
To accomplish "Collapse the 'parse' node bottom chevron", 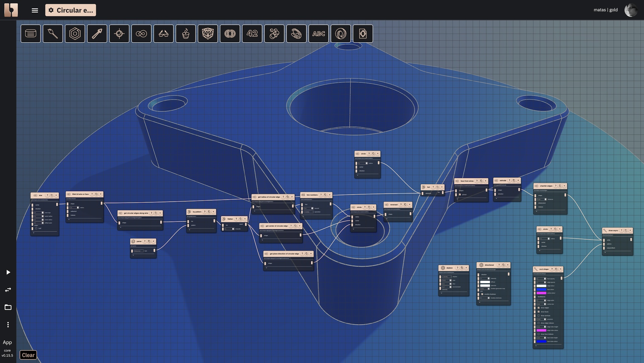I will 133,255.
